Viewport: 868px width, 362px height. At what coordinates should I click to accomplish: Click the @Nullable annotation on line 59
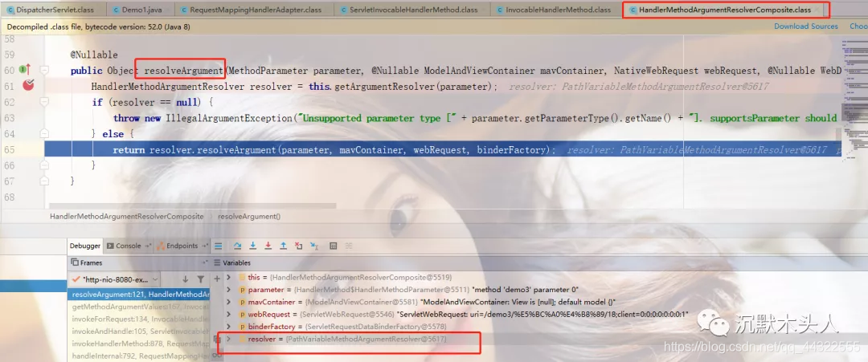[94, 55]
